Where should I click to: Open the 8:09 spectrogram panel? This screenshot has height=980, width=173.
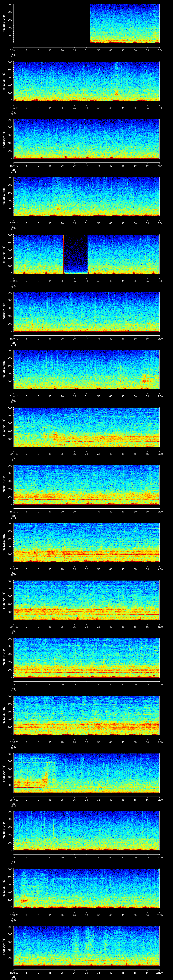click(x=87, y=312)
